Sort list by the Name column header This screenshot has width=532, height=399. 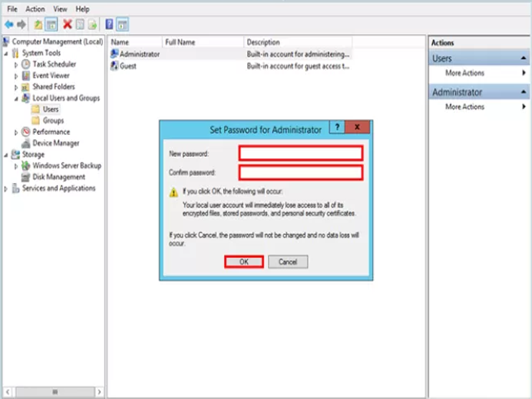(x=136, y=42)
